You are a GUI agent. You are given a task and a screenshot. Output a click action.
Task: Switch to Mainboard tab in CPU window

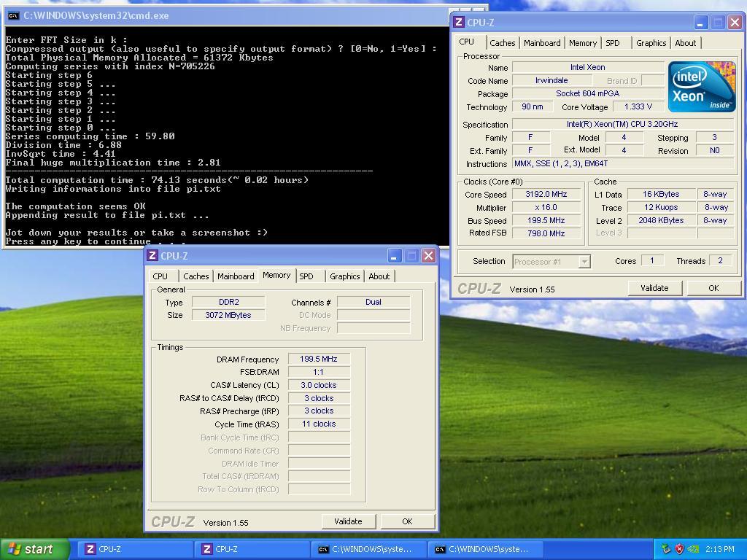pyautogui.click(x=542, y=43)
